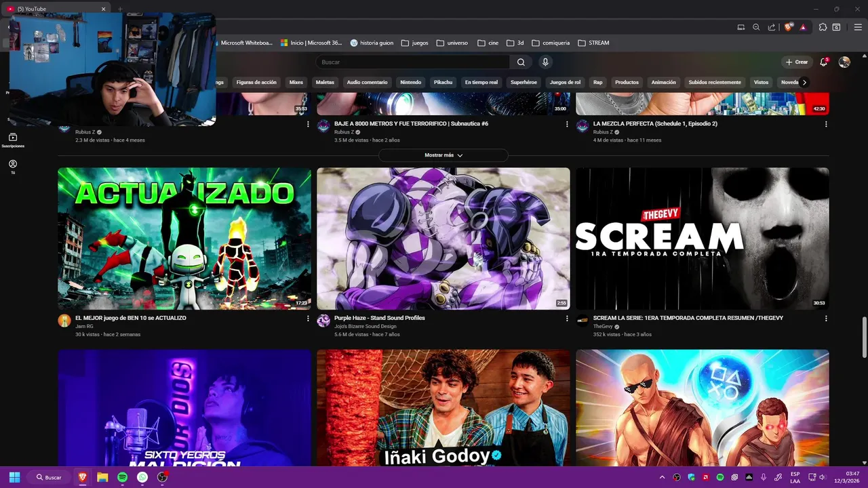Click the Crear button
This screenshot has height=488, width=868.
tap(797, 62)
